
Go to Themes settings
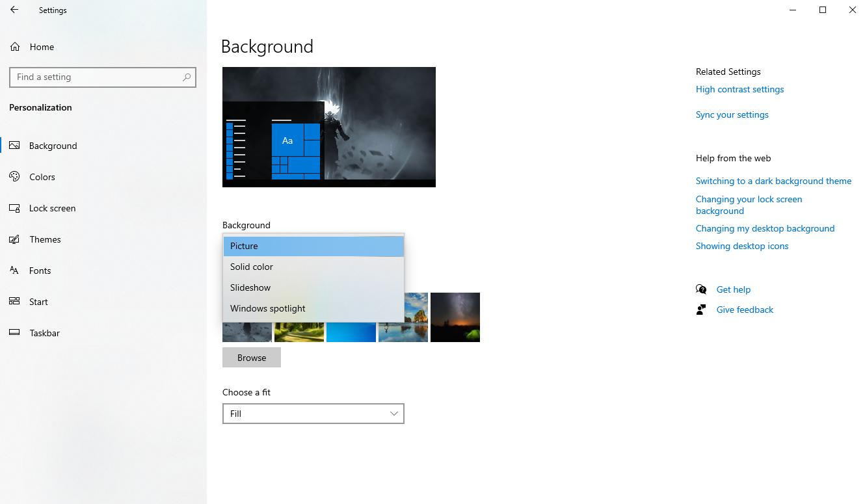click(103, 239)
